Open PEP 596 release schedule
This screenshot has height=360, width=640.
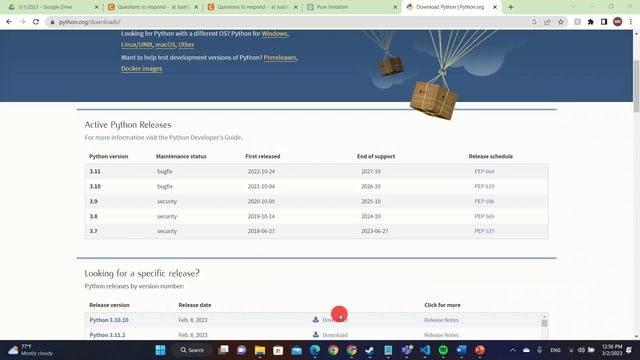point(484,202)
